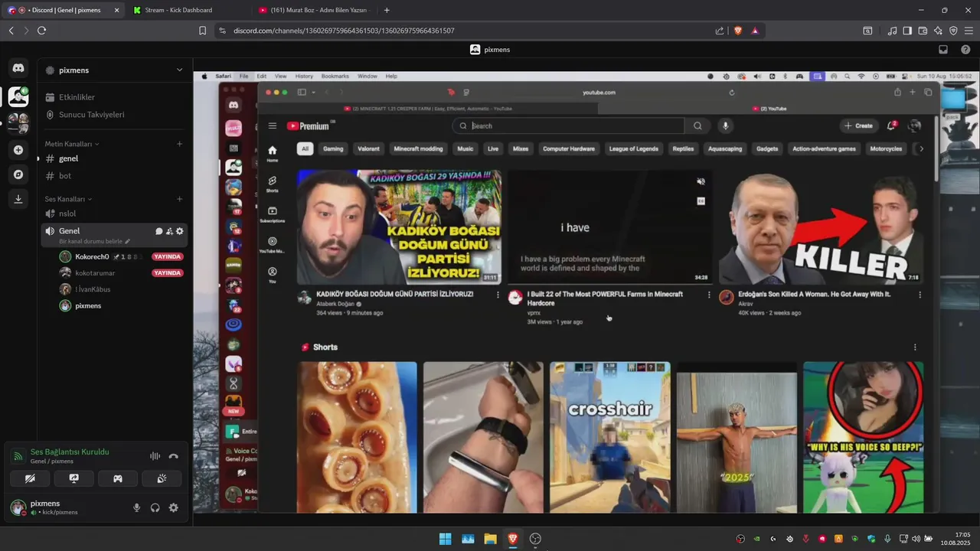Viewport: 980px width, 551px height.
Task: Open Discord user settings gear
Action: click(x=174, y=507)
